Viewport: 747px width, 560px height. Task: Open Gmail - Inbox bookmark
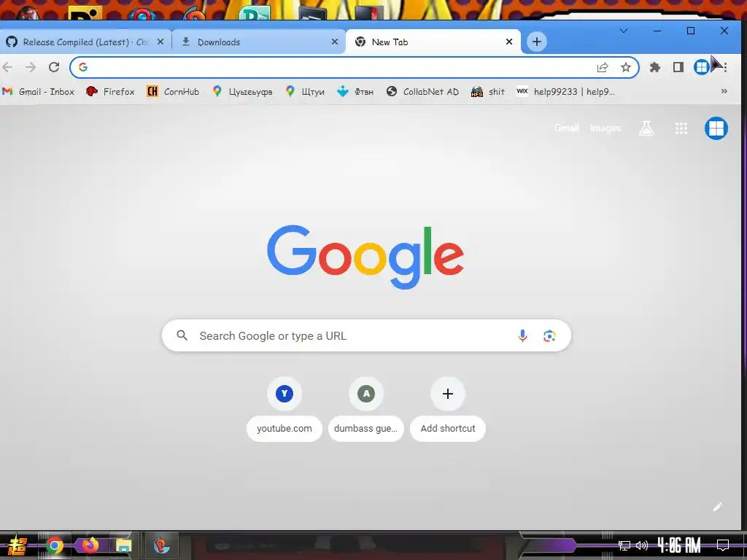point(39,91)
